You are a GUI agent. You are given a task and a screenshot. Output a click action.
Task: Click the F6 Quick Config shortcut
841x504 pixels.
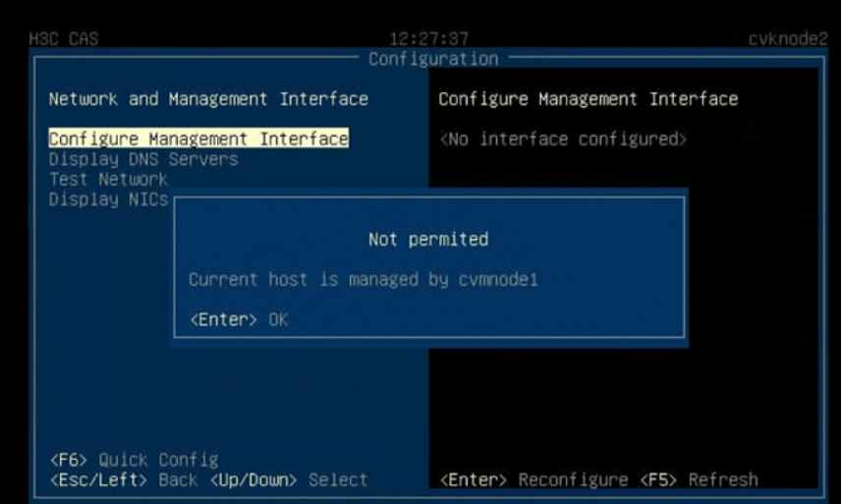point(134,460)
